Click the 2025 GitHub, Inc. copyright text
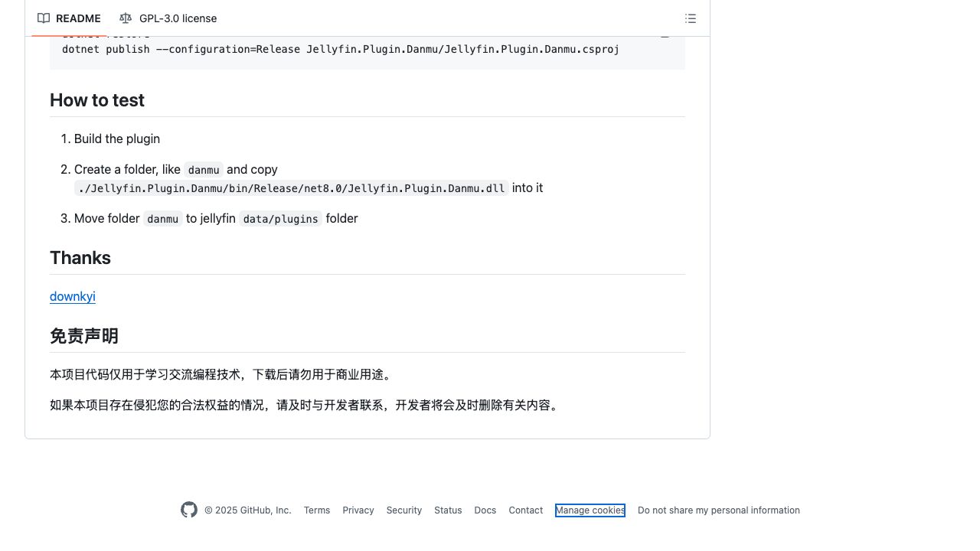Viewport: 980px width, 551px height. tap(247, 510)
